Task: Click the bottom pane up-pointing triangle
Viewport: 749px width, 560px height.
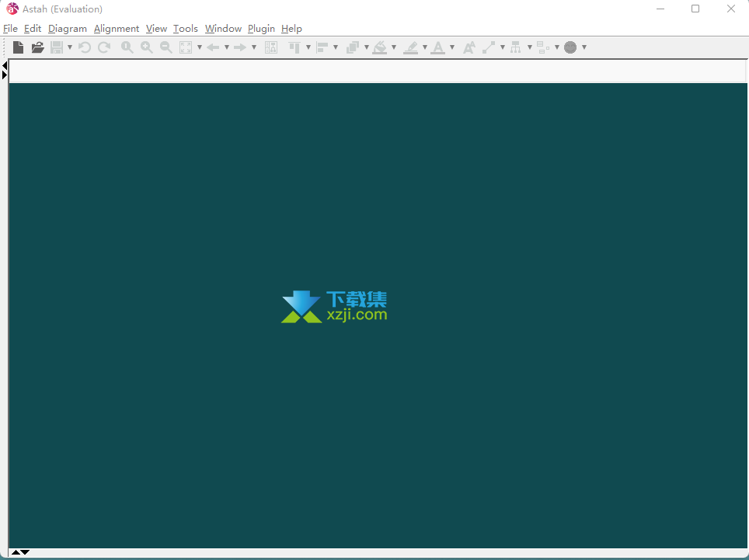Action: tap(16, 552)
